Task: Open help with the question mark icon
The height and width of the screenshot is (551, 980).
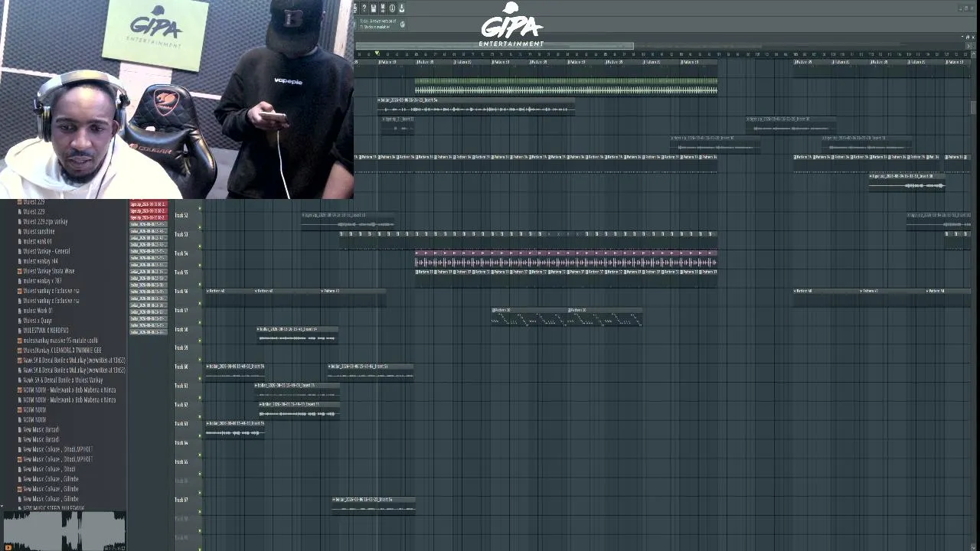Action: (x=364, y=8)
